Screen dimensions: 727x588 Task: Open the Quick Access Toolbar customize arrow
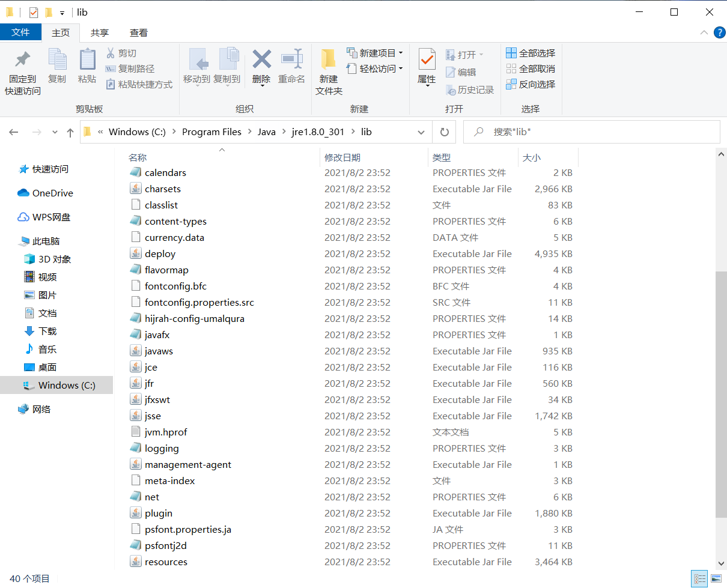pyautogui.click(x=62, y=12)
